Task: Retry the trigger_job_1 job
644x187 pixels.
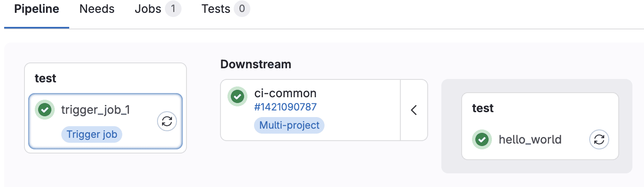Action: coord(167,121)
